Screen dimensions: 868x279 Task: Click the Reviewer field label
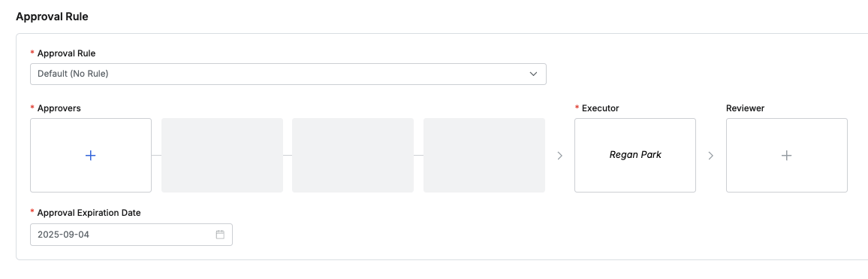click(x=745, y=108)
